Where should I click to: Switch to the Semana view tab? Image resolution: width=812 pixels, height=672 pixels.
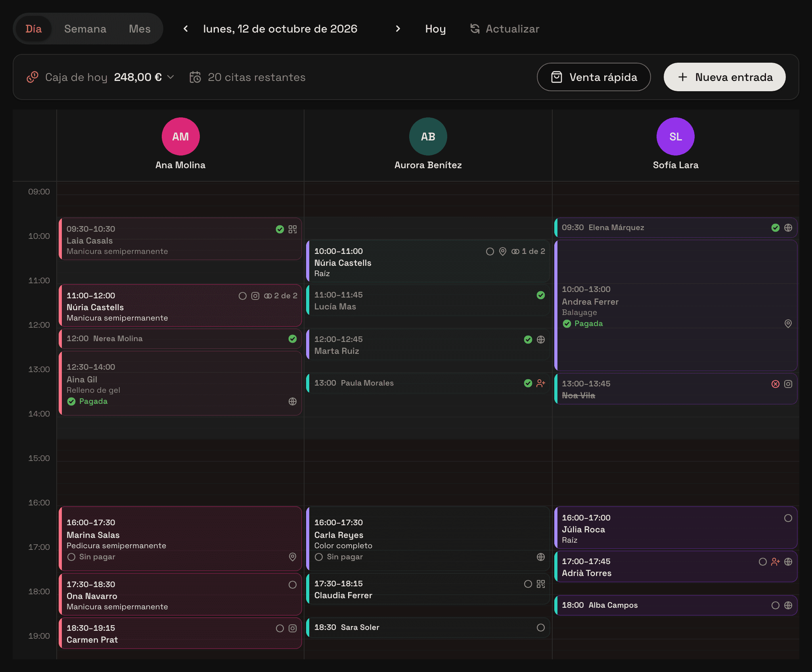[x=85, y=29]
